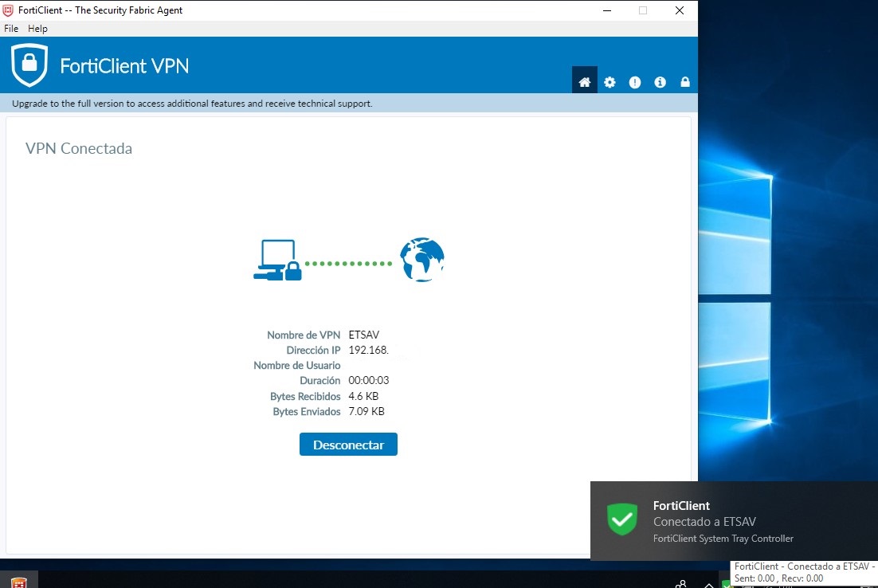Viewport: 878px width, 588px height.
Task: Click the 192.168 IP address value
Action: point(368,350)
